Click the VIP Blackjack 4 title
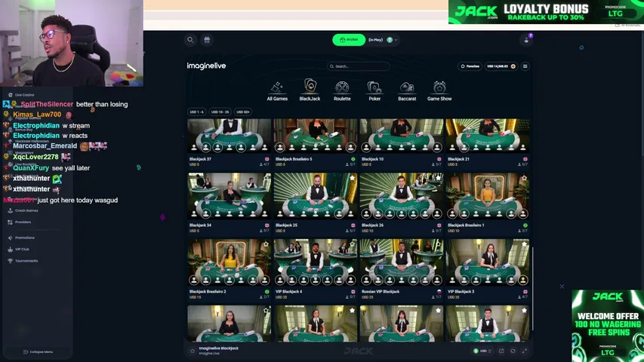The image size is (644, 362). point(288,291)
